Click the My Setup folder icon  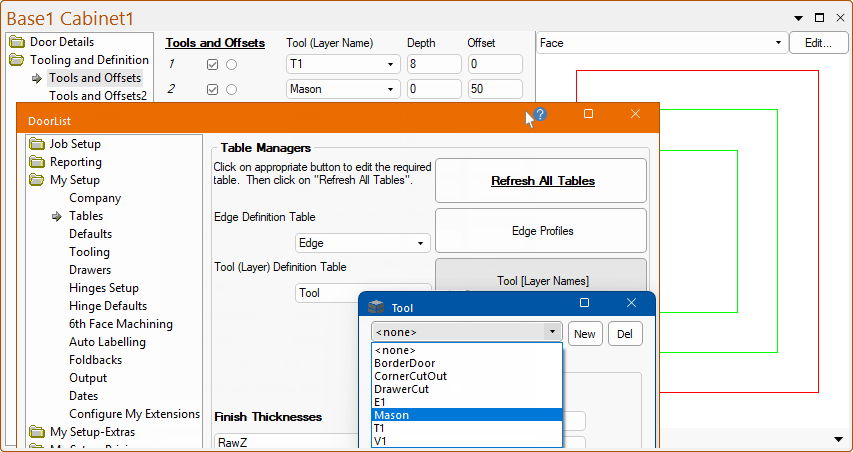[x=37, y=180]
